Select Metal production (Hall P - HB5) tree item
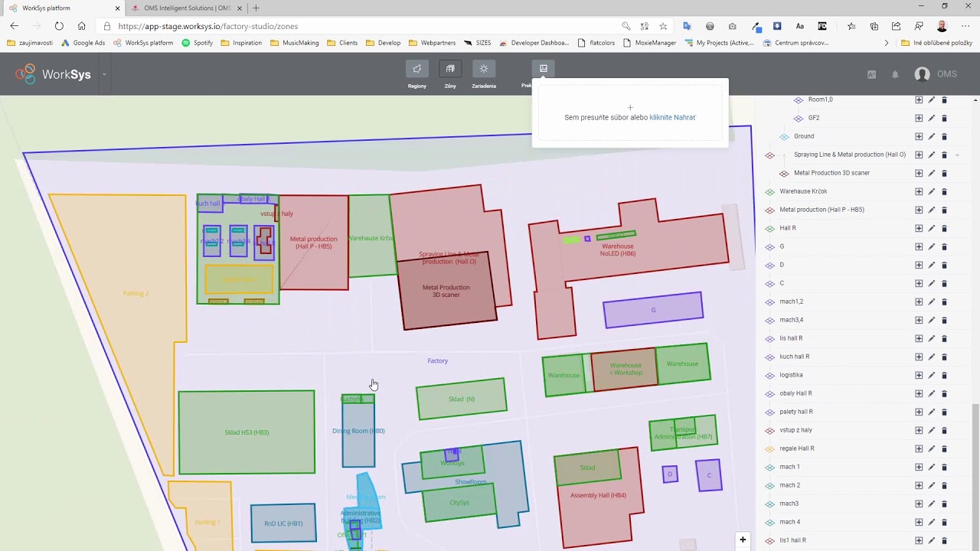Viewport: 980px width, 551px height. pos(822,210)
